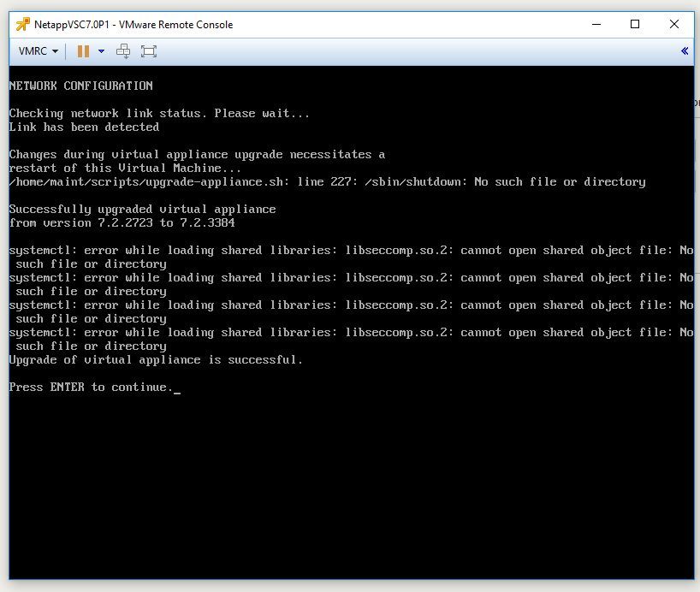The width and height of the screenshot is (700, 592).
Task: Collapse the toolbar using the double chevron
Action: click(x=685, y=50)
